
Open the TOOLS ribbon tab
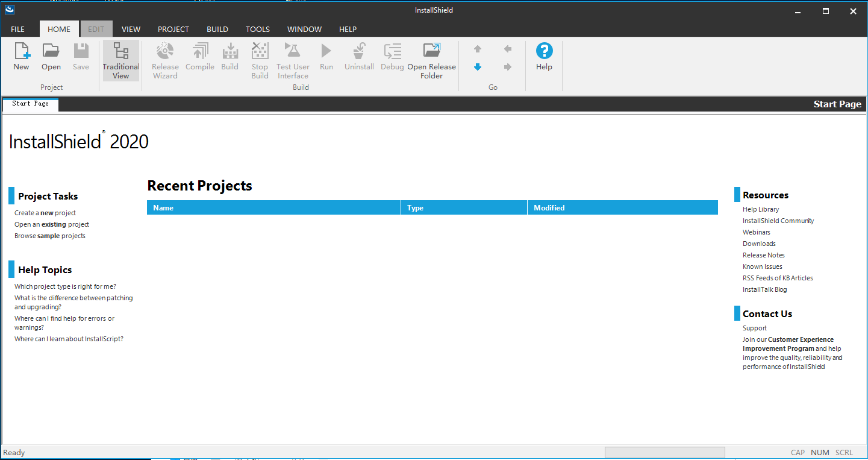258,29
